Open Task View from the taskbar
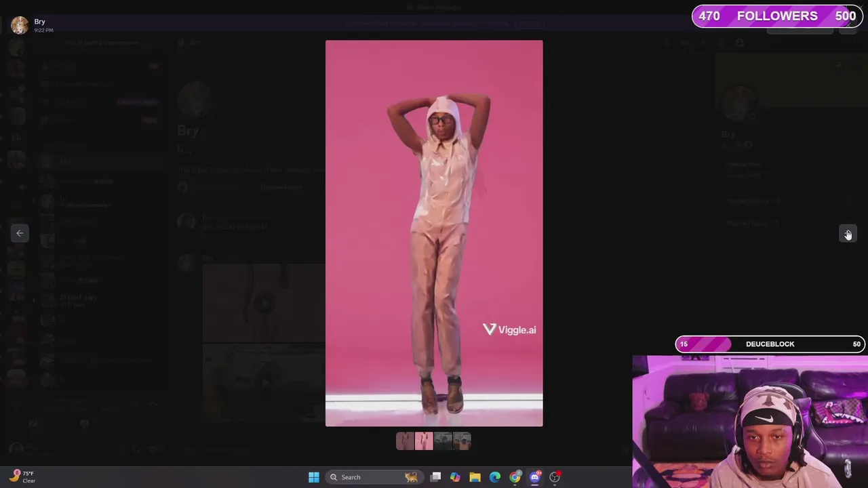The width and height of the screenshot is (868, 488). point(436,477)
